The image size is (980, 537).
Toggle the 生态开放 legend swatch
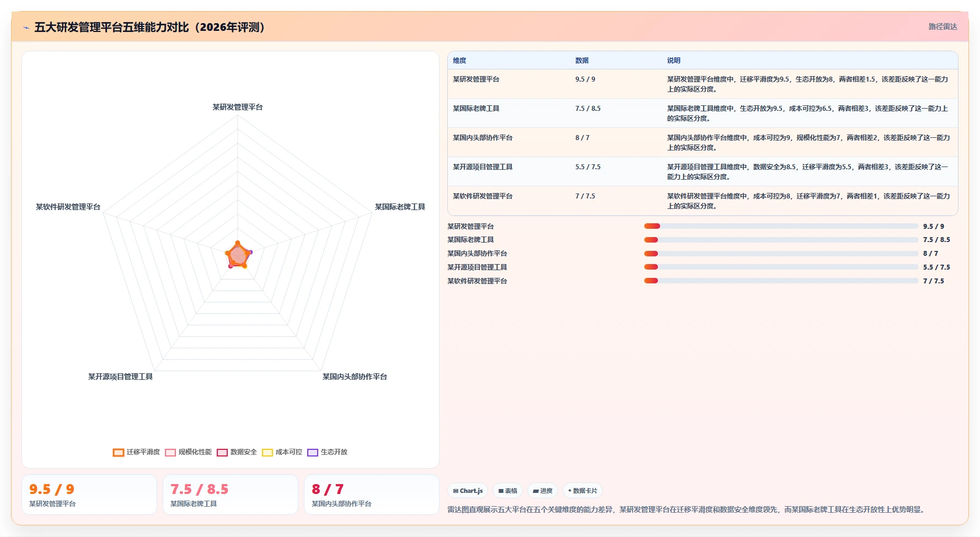pyautogui.click(x=313, y=452)
